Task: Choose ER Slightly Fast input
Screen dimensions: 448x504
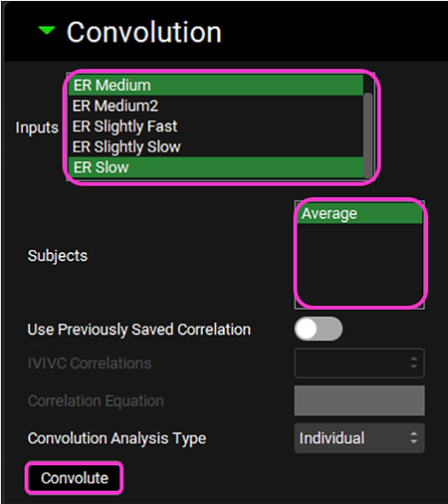Action: pyautogui.click(x=216, y=126)
